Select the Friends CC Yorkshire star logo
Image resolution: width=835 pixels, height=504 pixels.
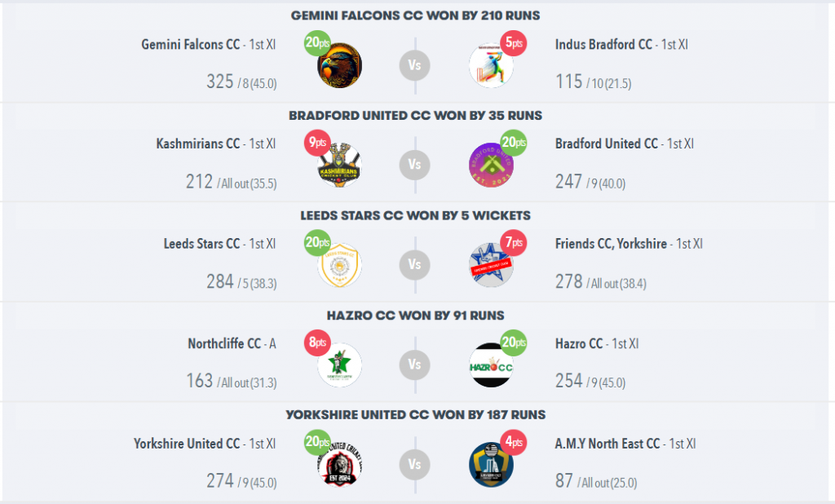491,265
